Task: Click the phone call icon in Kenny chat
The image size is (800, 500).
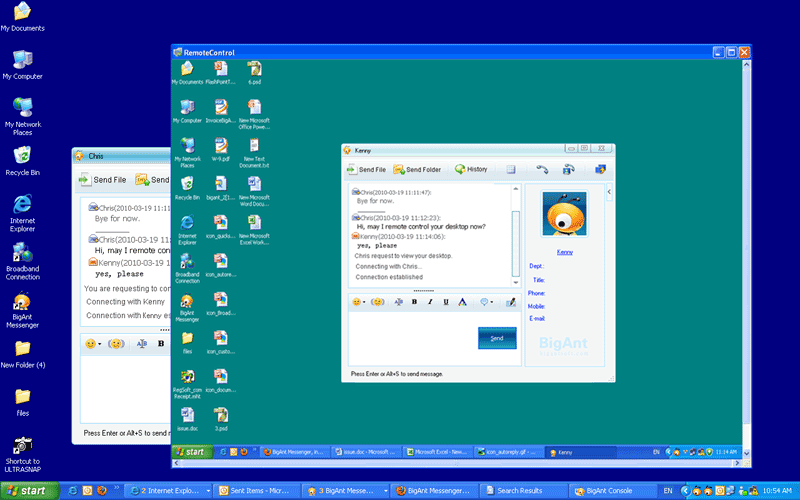Action: pos(542,169)
